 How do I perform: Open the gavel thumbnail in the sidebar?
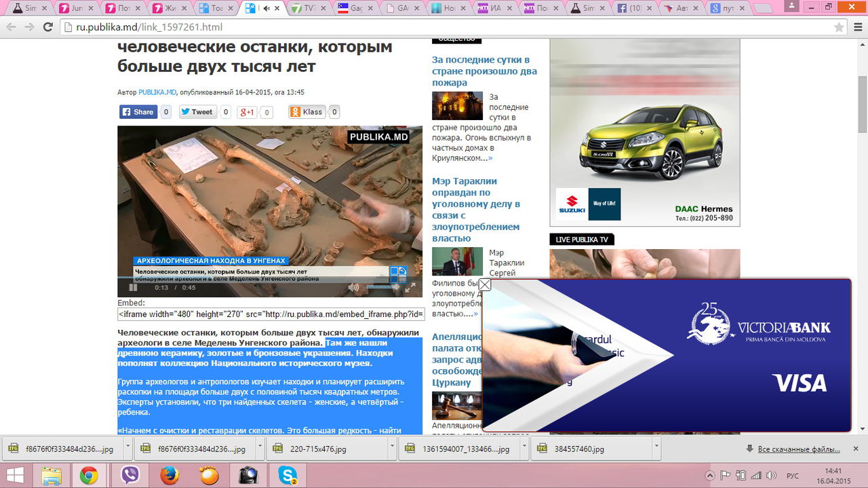pos(457,406)
